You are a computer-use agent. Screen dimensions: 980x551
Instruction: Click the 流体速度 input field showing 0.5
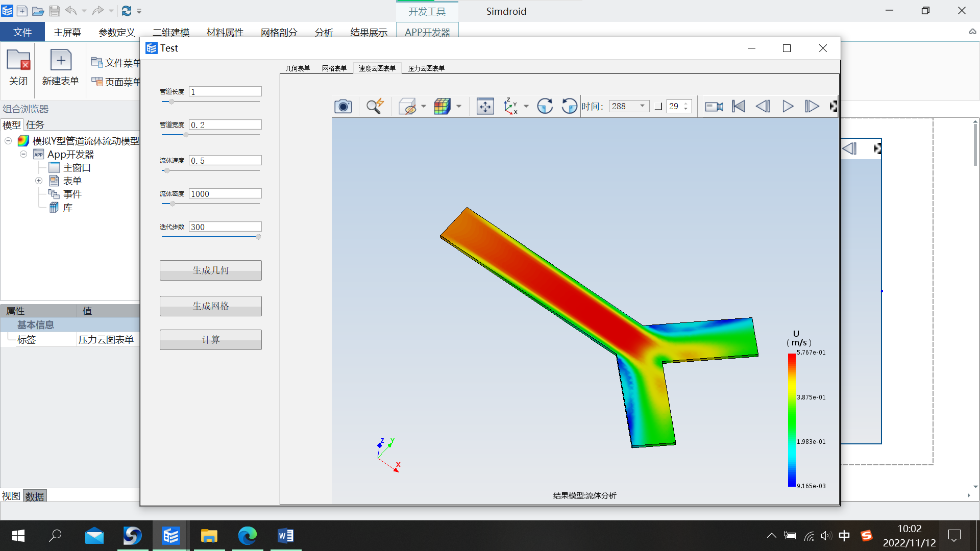(225, 160)
